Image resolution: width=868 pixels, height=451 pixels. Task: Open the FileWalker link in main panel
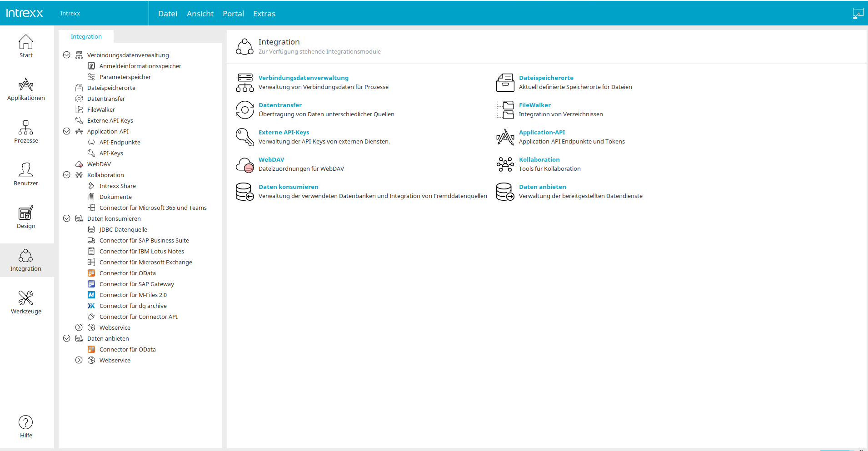535,105
